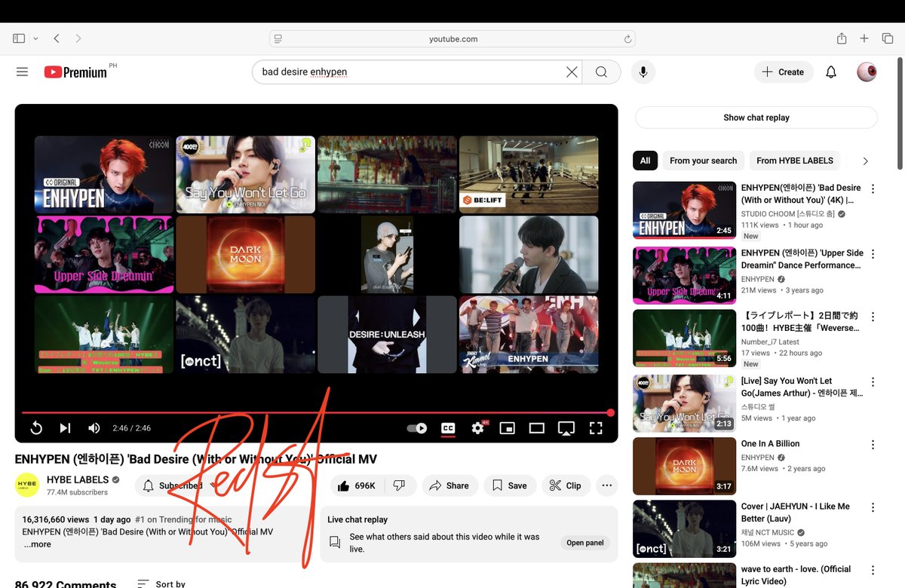Open player settings gear
Image resolution: width=905 pixels, height=588 pixels.
coord(478,428)
